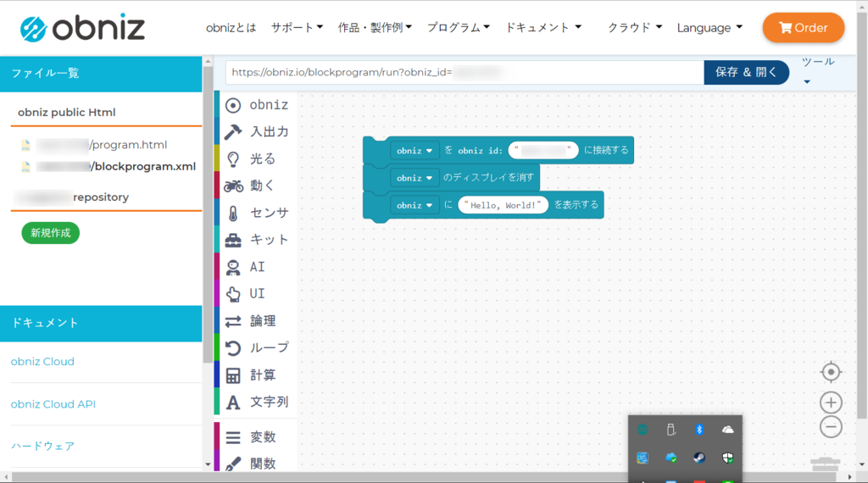Open the クラウド dropdown menu
Image resolution: width=868 pixels, height=483 pixels.
click(634, 28)
